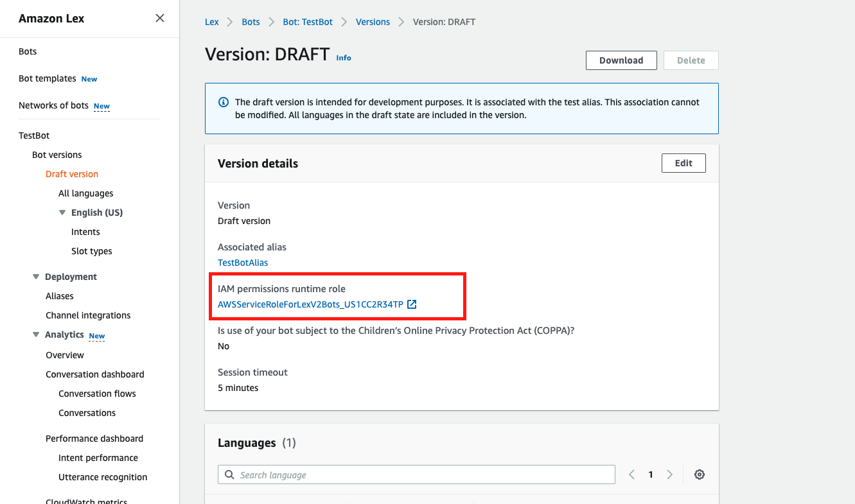Select TestBot in the navigation
Image resolution: width=855 pixels, height=504 pixels.
pyautogui.click(x=34, y=135)
